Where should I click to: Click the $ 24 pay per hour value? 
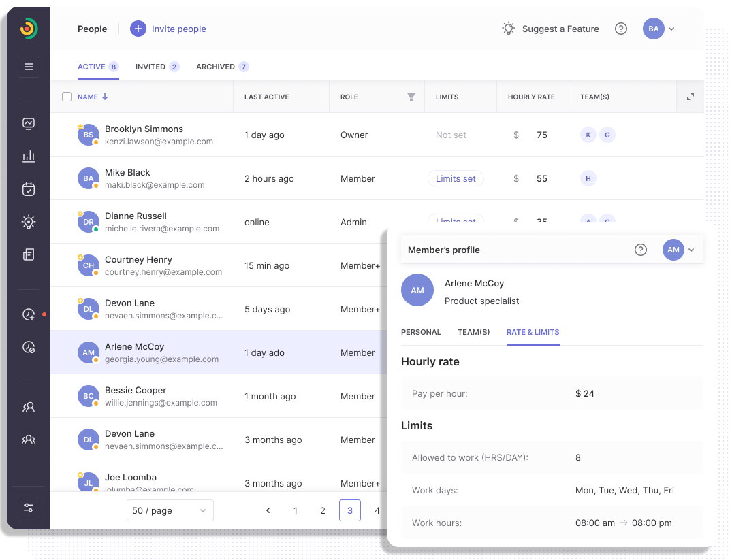click(x=585, y=393)
